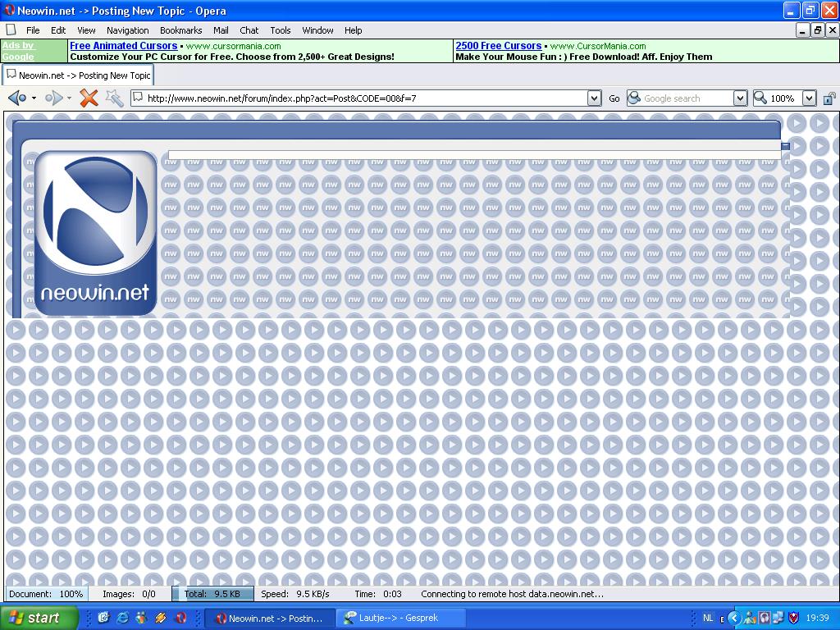Image resolution: width=840 pixels, height=630 pixels.
Task: Open the Forward button history dropdown
Action: (x=69, y=98)
